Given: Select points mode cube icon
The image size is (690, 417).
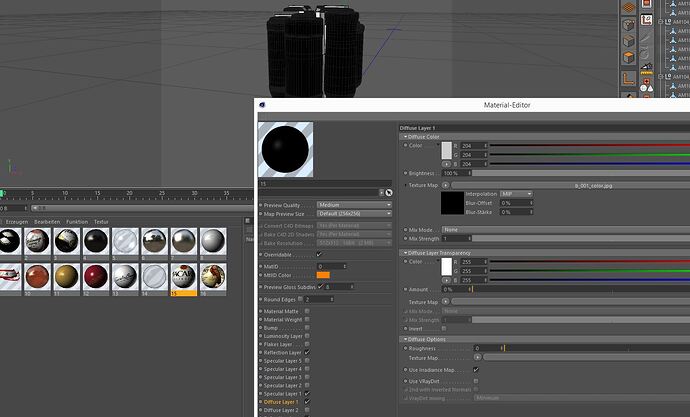Looking at the screenshot, I should point(628,25).
